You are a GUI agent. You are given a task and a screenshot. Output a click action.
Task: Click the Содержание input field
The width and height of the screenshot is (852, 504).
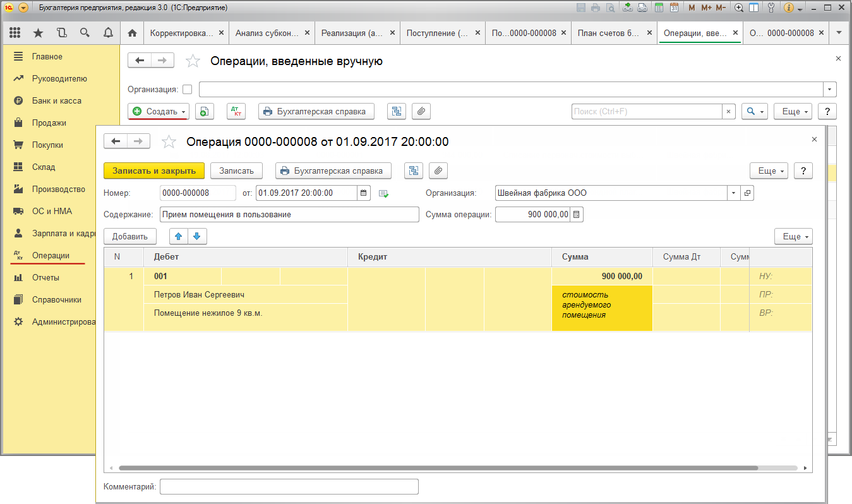tap(289, 215)
